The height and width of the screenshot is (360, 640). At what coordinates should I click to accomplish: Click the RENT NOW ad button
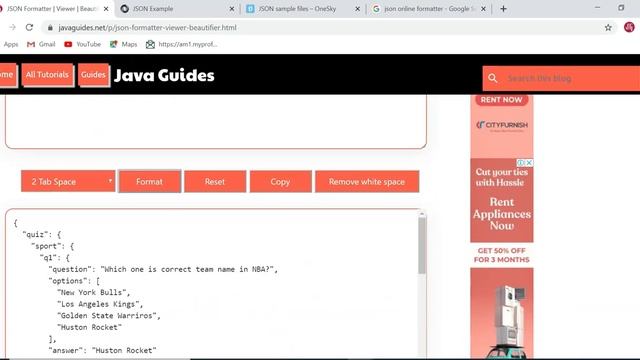tap(501, 100)
